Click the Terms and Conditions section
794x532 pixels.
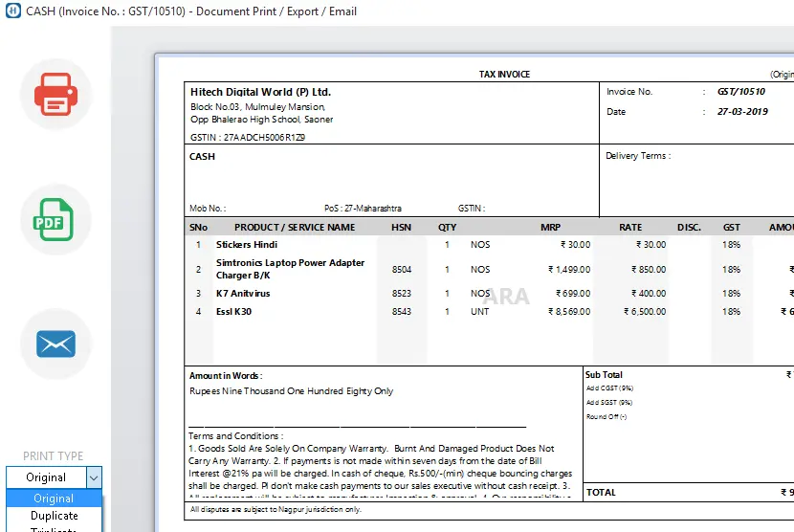(x=233, y=436)
